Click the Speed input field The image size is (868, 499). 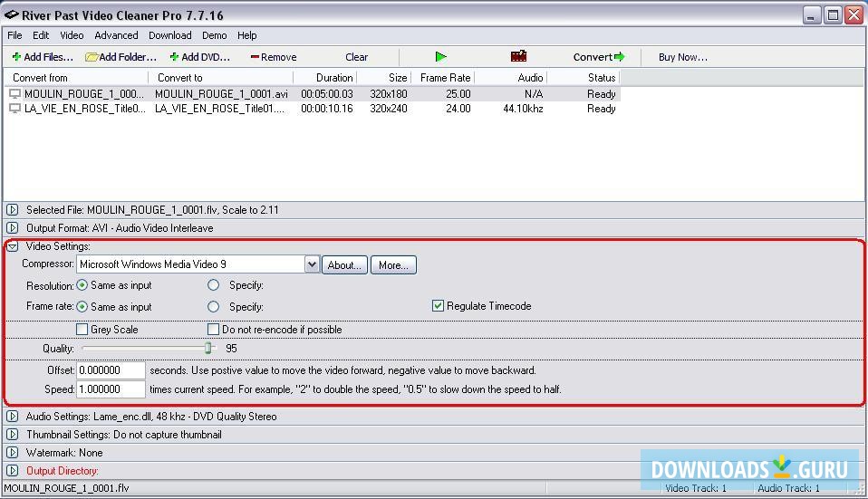(x=111, y=389)
